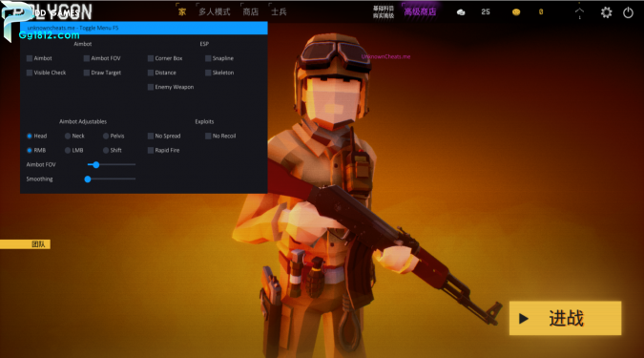The image size is (644, 358).
Task: Toggle No Spread exploit
Action: [x=151, y=137]
